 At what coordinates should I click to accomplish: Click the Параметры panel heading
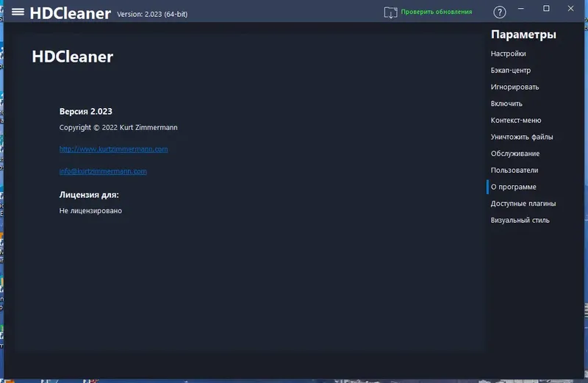click(523, 35)
